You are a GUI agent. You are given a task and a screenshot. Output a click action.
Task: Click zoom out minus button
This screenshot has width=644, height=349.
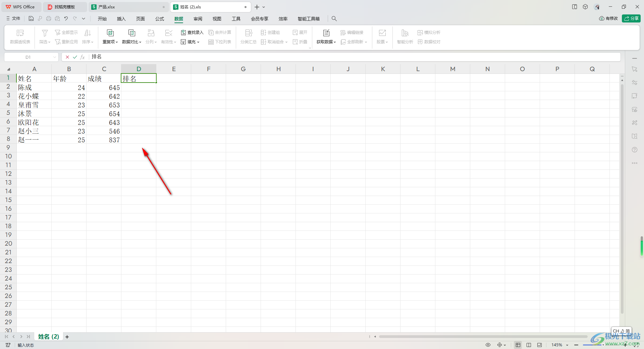576,345
